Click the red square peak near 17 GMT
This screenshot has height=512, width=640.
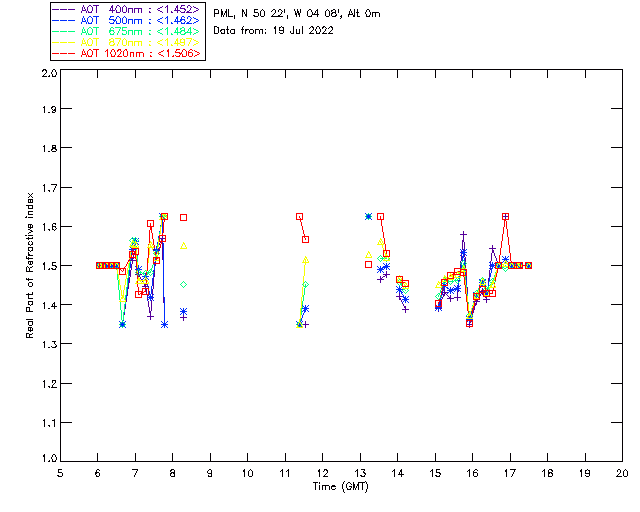coord(506,216)
